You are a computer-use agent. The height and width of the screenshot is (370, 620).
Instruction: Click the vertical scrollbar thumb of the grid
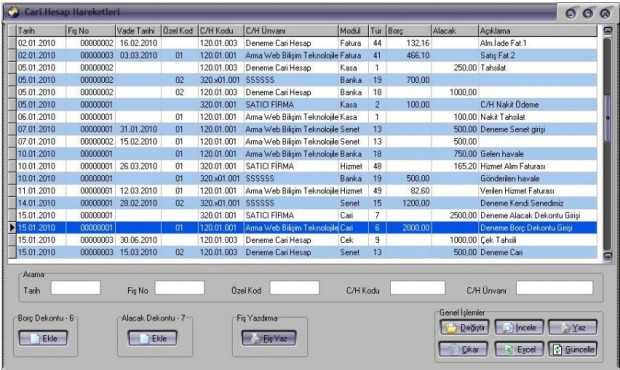point(608,117)
